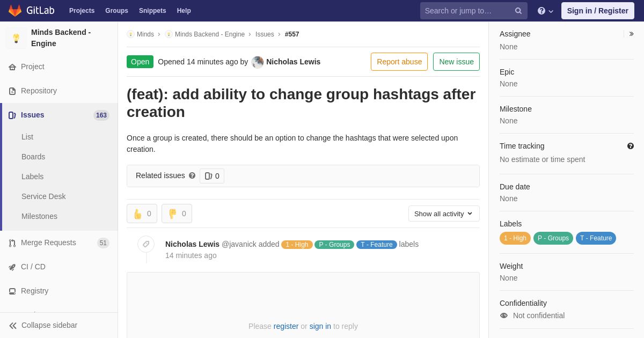Click the P - Groups label in activity note
The width and height of the screenshot is (644, 338).
click(334, 245)
